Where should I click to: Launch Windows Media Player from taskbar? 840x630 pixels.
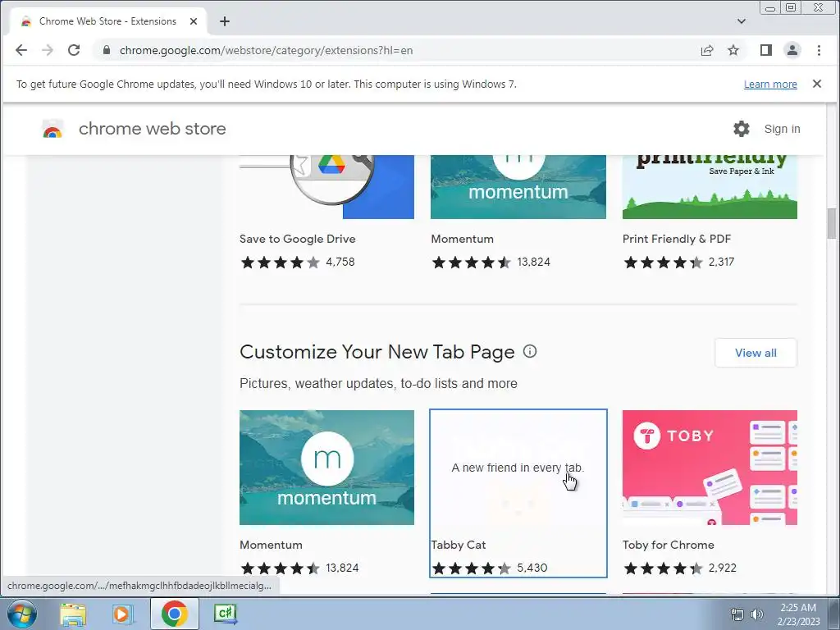(x=122, y=614)
